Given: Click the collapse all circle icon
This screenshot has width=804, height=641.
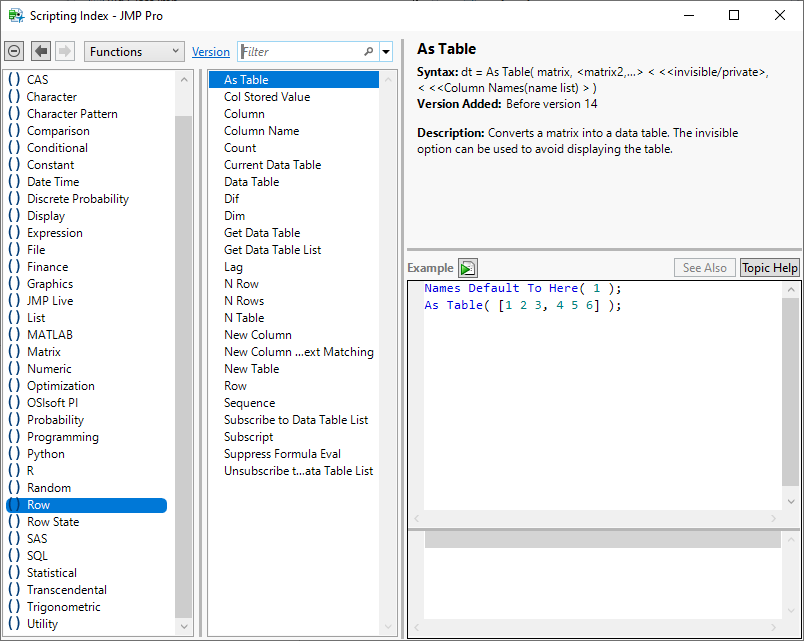Looking at the screenshot, I should [x=14, y=51].
